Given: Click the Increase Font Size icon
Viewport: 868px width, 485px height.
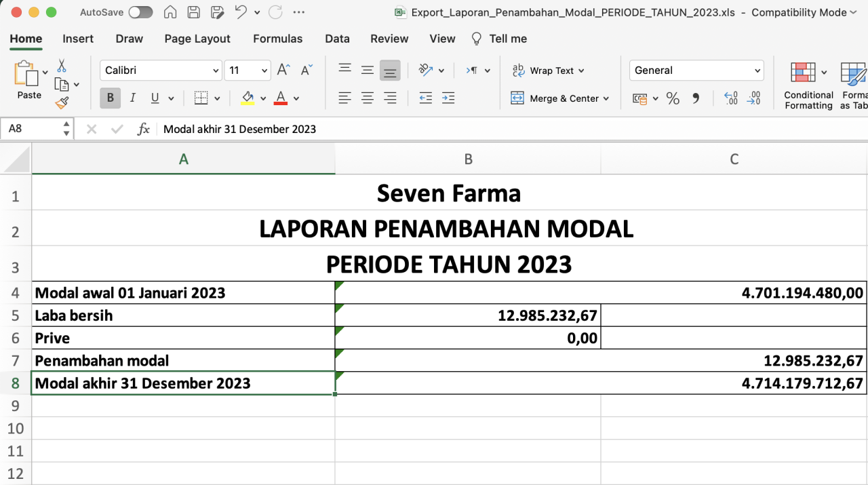Looking at the screenshot, I should tap(283, 70).
